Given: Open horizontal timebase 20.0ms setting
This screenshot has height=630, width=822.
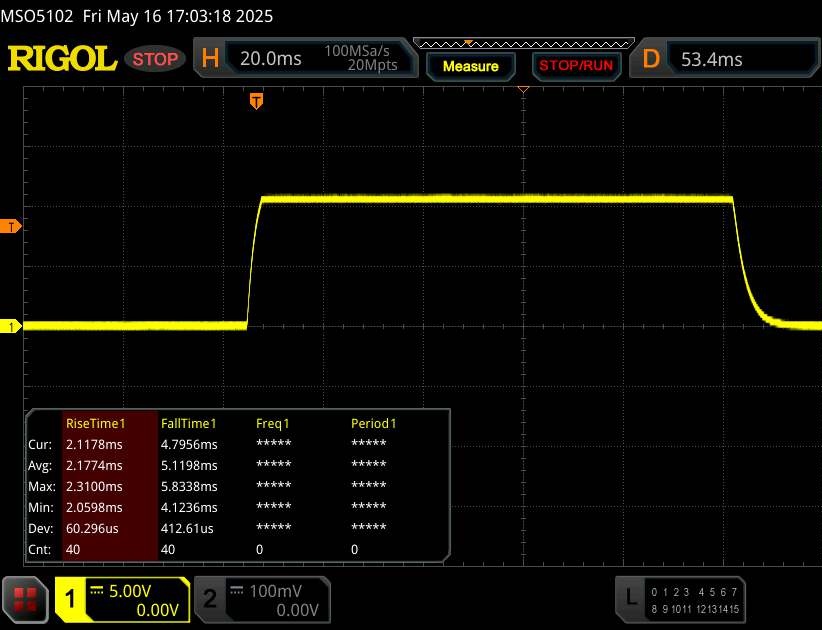Looking at the screenshot, I should coord(271,59).
